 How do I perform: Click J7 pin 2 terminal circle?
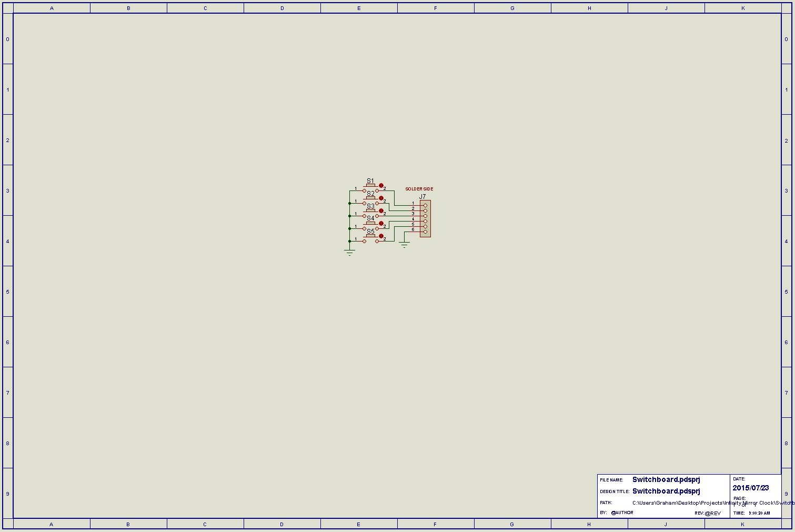(x=425, y=210)
